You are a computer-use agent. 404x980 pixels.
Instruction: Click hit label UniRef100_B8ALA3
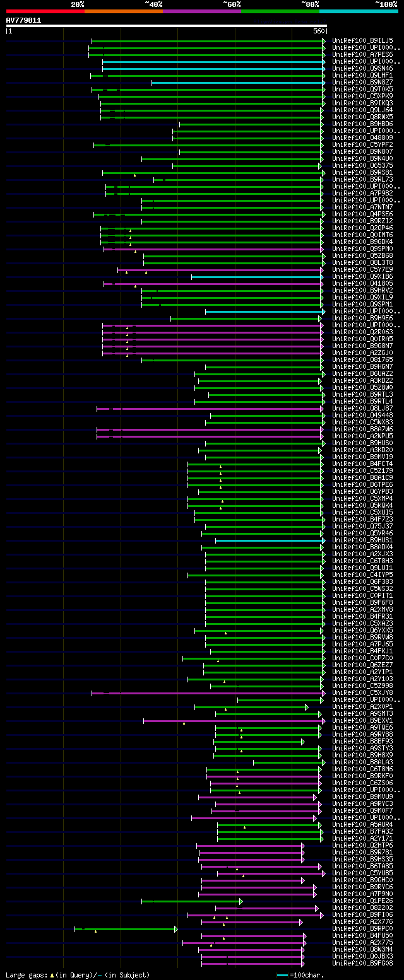coord(362,762)
